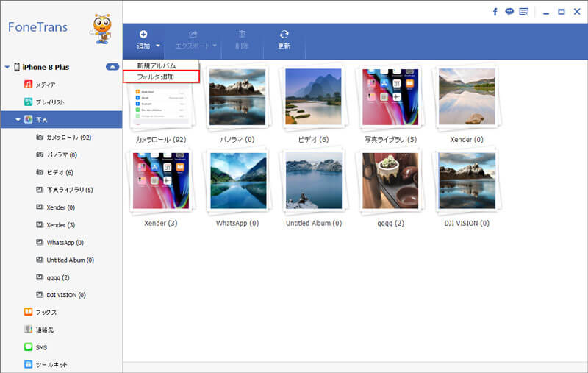Open the SMS messages section
Screen dimensions: 588x373
(x=41, y=347)
